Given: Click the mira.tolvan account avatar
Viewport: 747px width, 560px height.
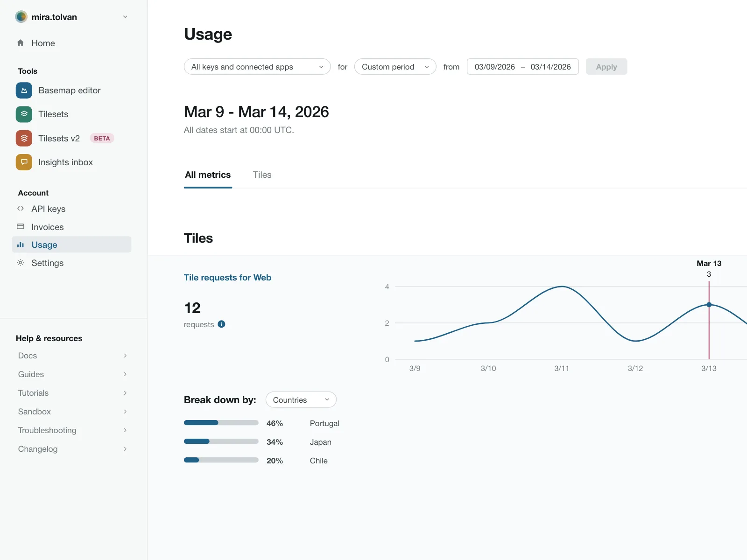Looking at the screenshot, I should click(21, 17).
